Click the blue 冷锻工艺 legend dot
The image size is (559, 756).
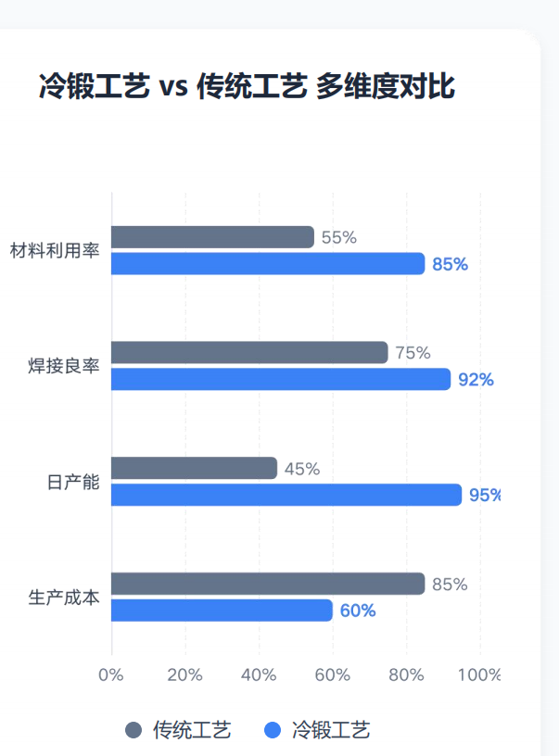(273, 730)
